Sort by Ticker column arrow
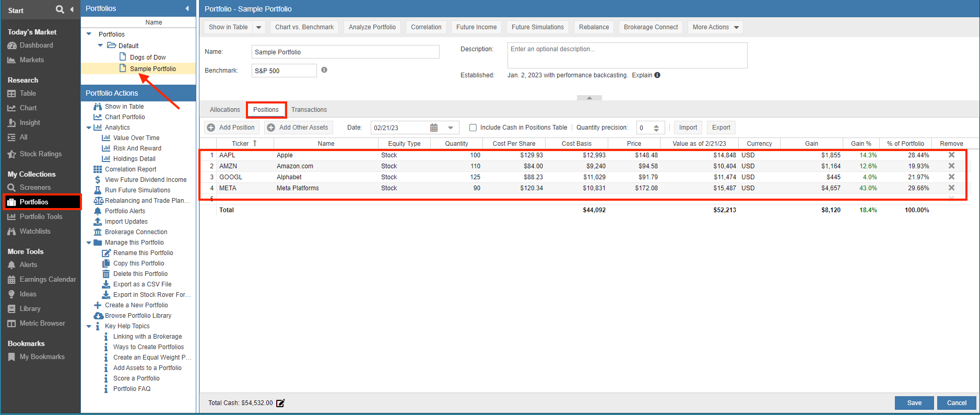The width and height of the screenshot is (980, 415). 255,143
